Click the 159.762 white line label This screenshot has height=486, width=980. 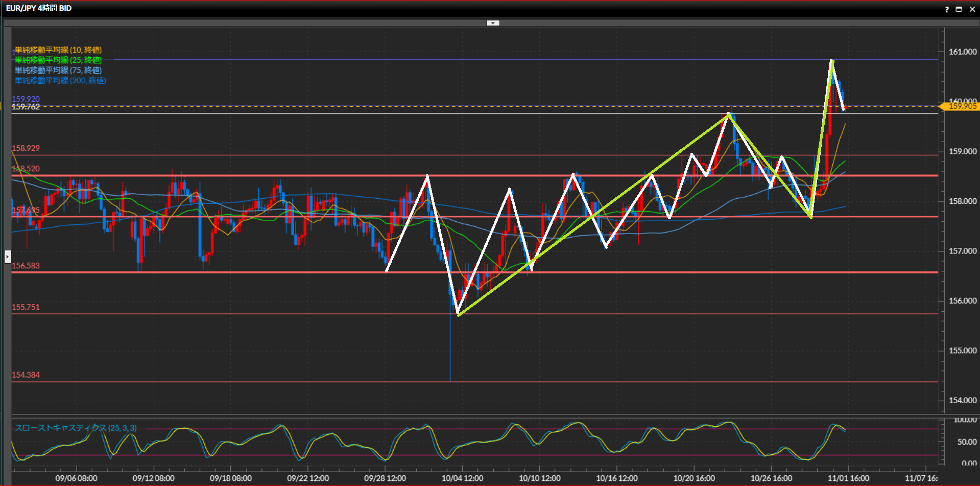(26, 107)
